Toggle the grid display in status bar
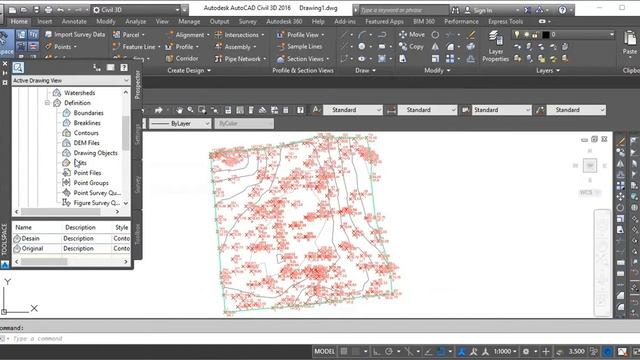640x360 pixels. (344, 351)
